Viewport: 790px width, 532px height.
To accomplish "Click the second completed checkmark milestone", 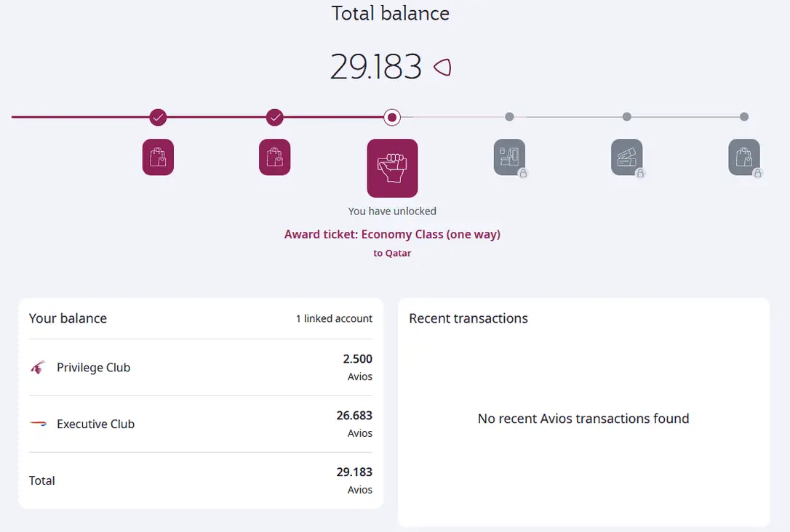I will coord(274,117).
